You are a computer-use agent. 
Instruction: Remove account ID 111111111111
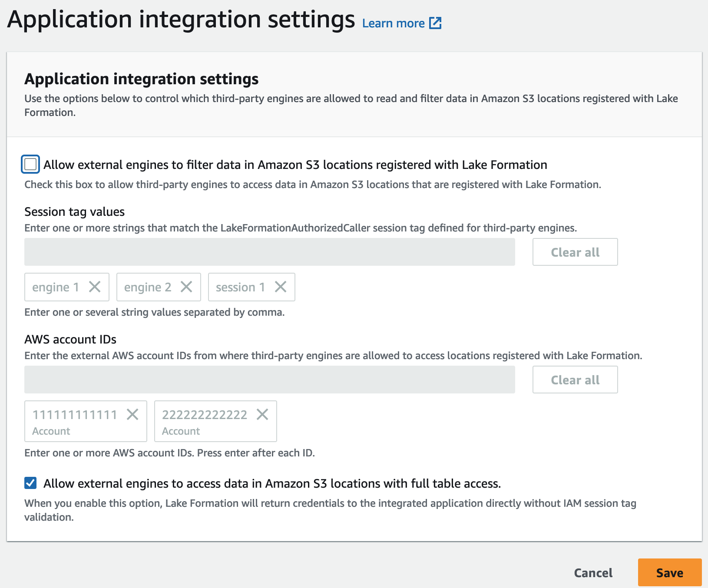pyautogui.click(x=133, y=415)
